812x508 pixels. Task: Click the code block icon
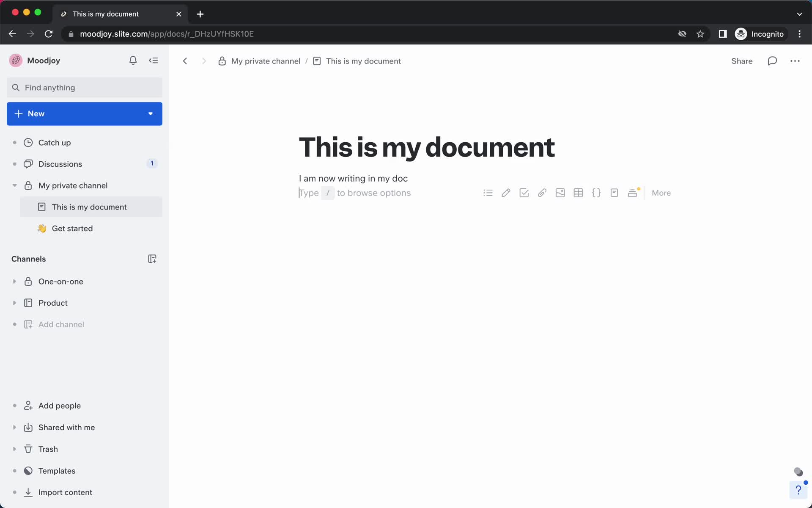(x=597, y=193)
